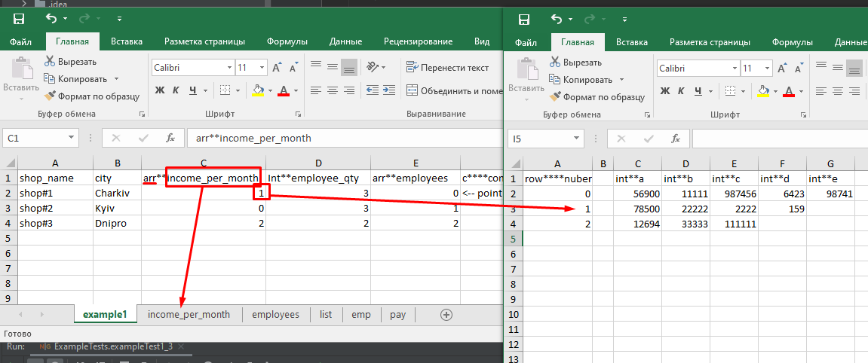Center text horizontally in left window
This screenshot has height=363, width=868.
click(x=332, y=90)
